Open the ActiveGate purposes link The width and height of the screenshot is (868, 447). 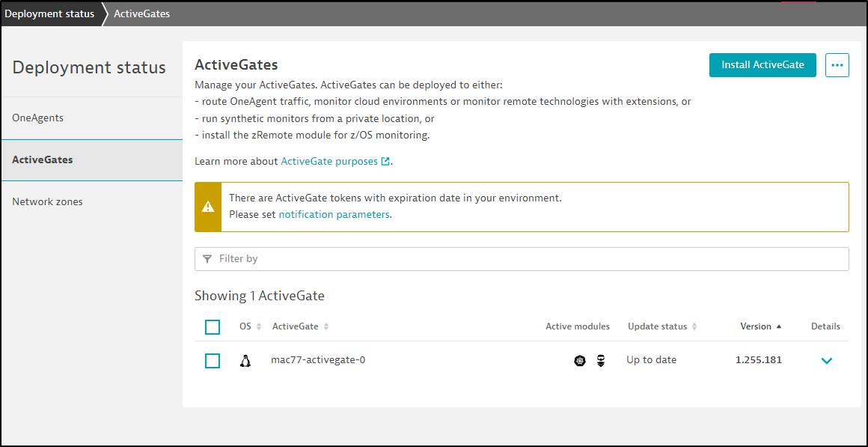pos(331,162)
